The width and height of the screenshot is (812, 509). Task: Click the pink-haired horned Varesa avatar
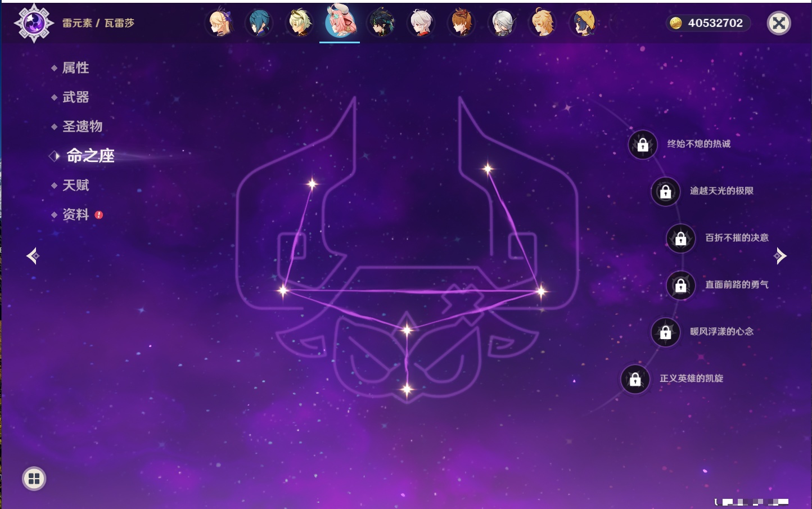coord(340,21)
